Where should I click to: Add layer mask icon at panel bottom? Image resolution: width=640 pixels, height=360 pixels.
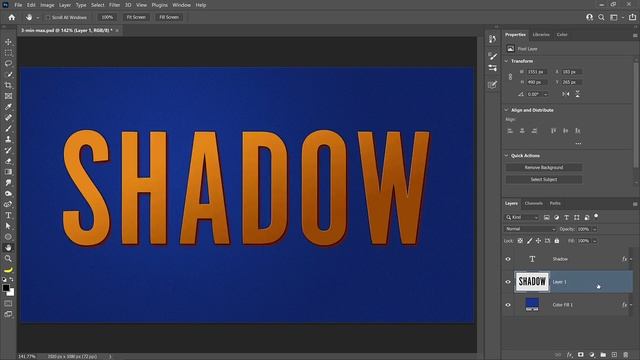(580, 355)
